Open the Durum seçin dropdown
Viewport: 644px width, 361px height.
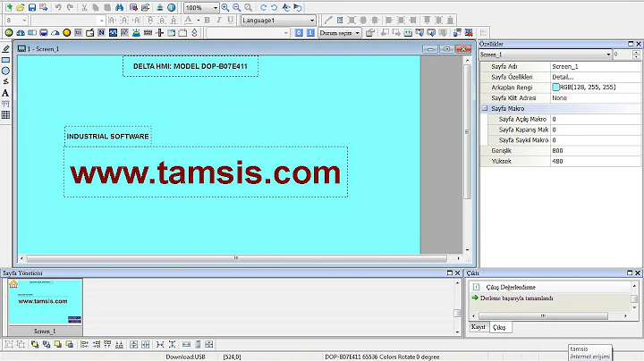click(357, 33)
